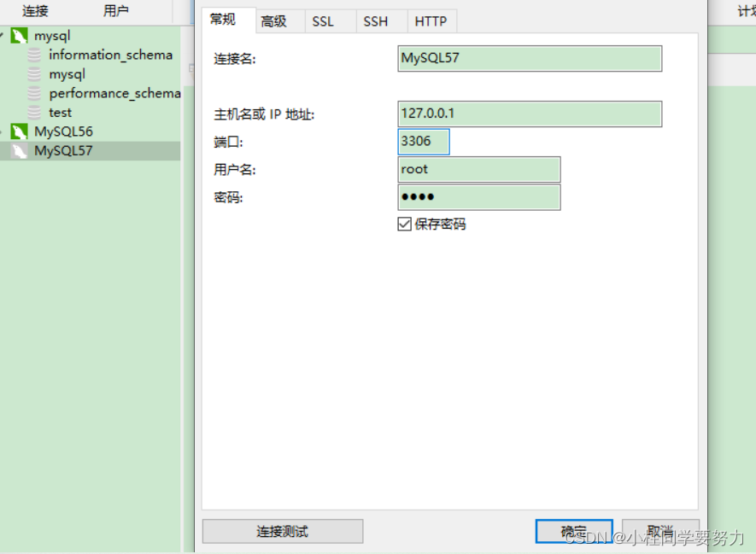Select the mysql database under mysql connection
The width and height of the screenshot is (756, 554).
(67, 74)
